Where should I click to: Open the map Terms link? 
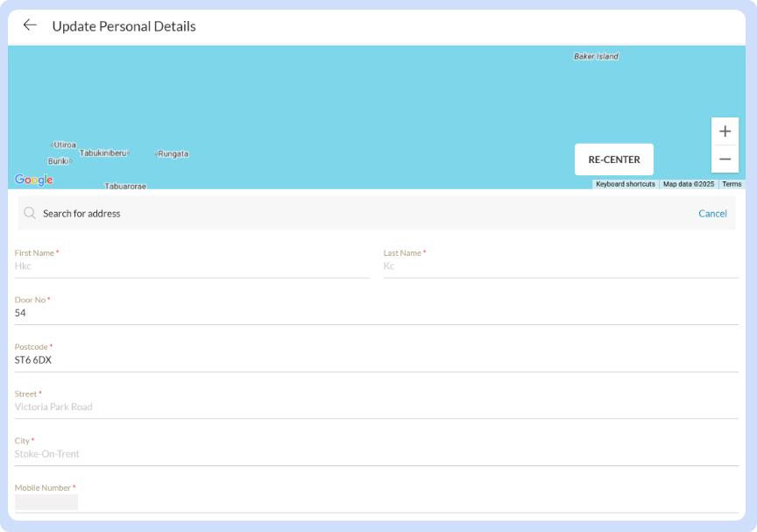pyautogui.click(x=732, y=184)
